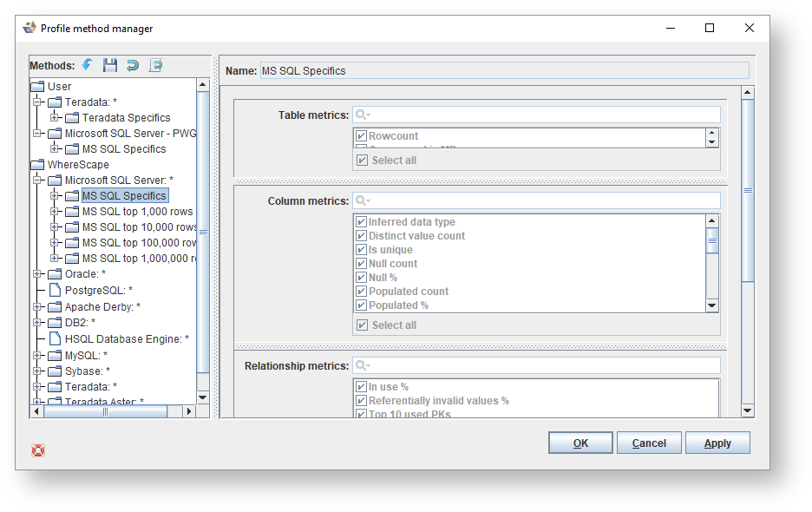
Task: Click the Column metrics search magnifier icon
Action: click(x=363, y=200)
